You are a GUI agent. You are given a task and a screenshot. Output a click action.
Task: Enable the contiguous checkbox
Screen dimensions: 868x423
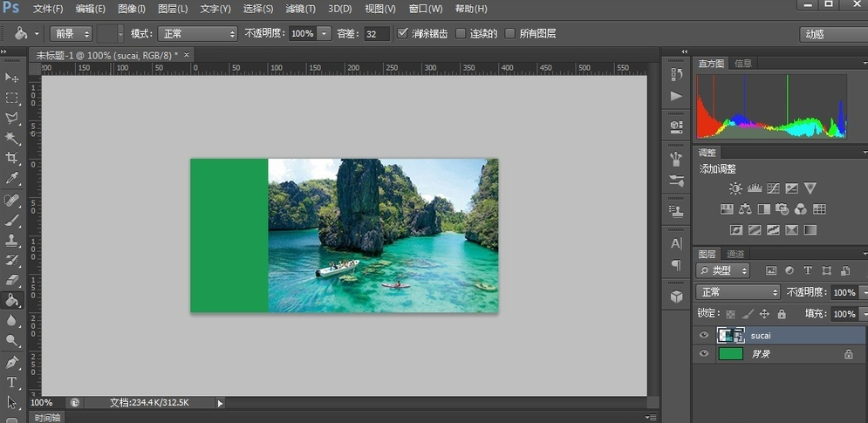(x=461, y=33)
